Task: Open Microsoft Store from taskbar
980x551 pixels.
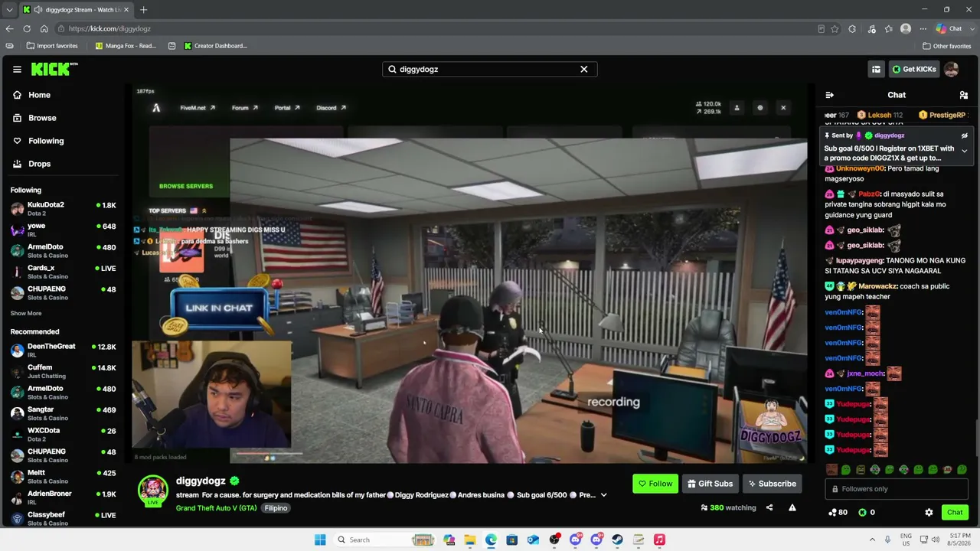Action: pyautogui.click(x=511, y=540)
